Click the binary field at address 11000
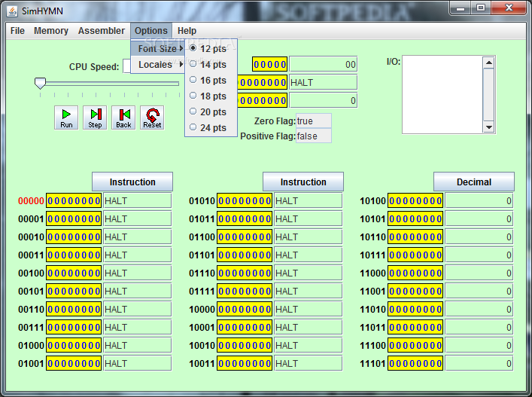Image resolution: width=532 pixels, height=397 pixels. [x=415, y=273]
